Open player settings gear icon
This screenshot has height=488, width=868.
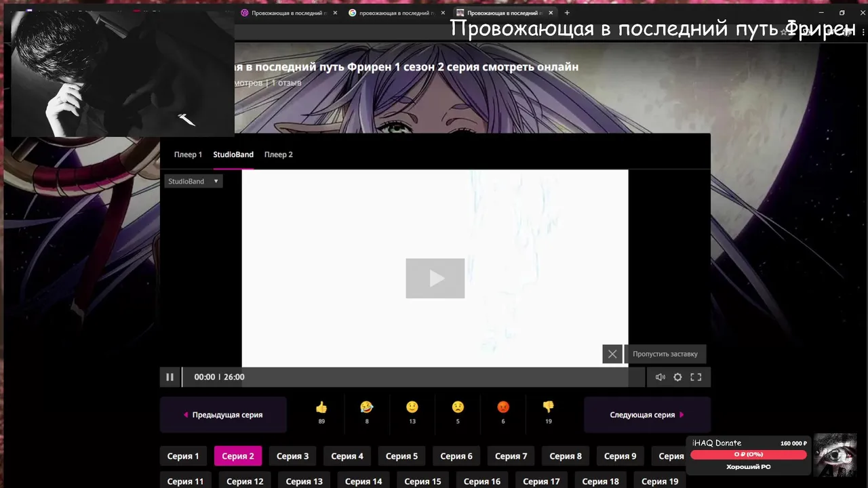[677, 377]
